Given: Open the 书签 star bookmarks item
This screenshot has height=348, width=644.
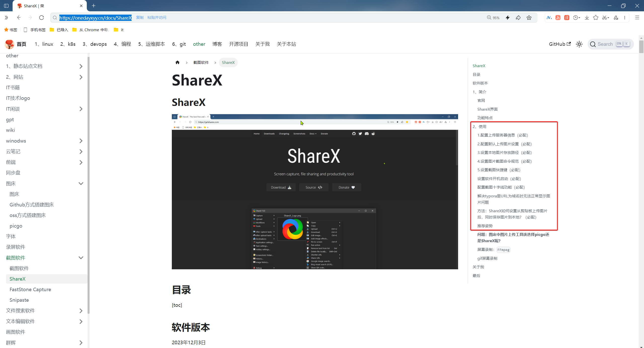Looking at the screenshot, I should pos(11,30).
